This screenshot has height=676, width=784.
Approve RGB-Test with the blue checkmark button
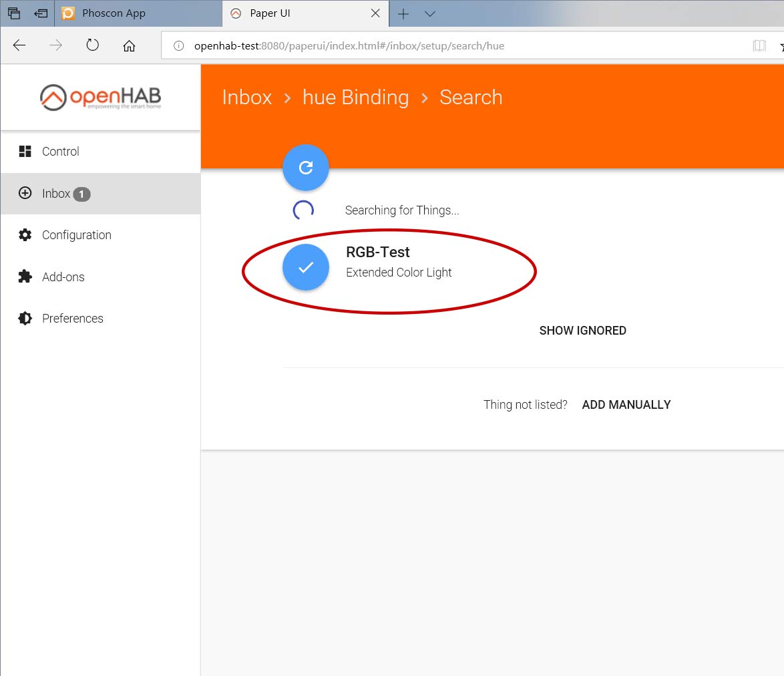coord(305,267)
